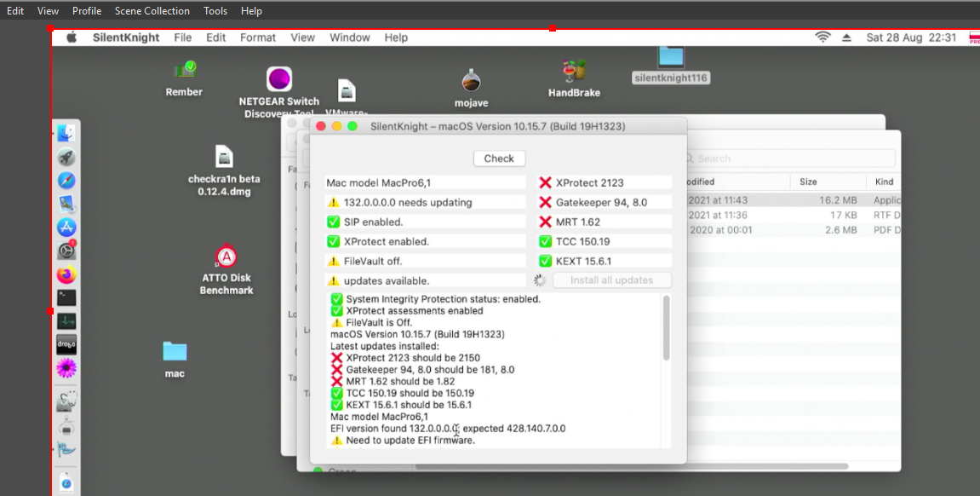Image resolution: width=980 pixels, height=496 pixels.
Task: Click the 'XProtect enabled.' status field
Action: pos(426,241)
